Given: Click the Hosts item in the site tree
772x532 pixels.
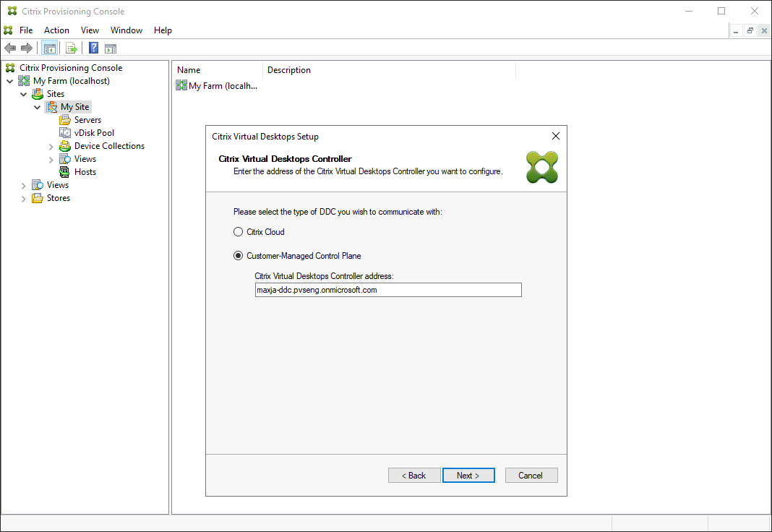Looking at the screenshot, I should point(83,171).
